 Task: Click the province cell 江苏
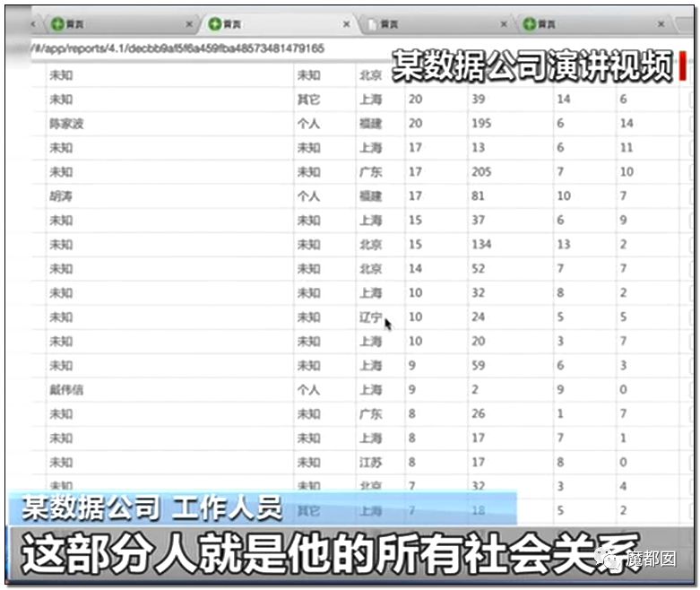pos(371,463)
